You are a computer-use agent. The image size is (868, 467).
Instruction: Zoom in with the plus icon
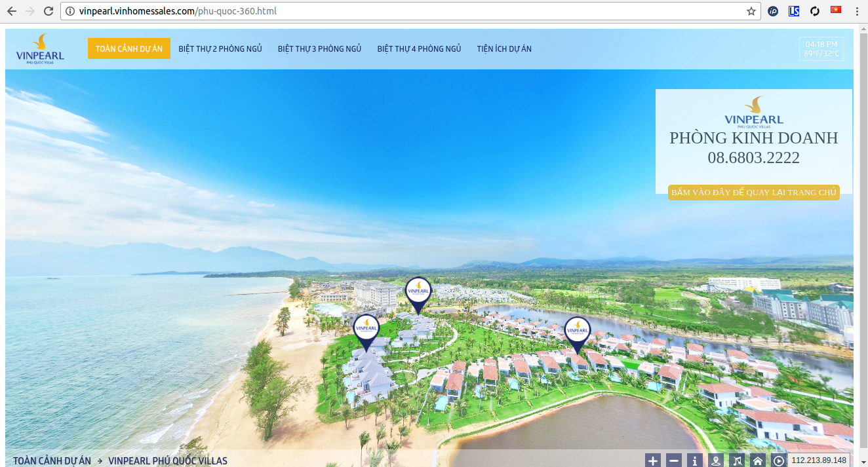point(652,460)
